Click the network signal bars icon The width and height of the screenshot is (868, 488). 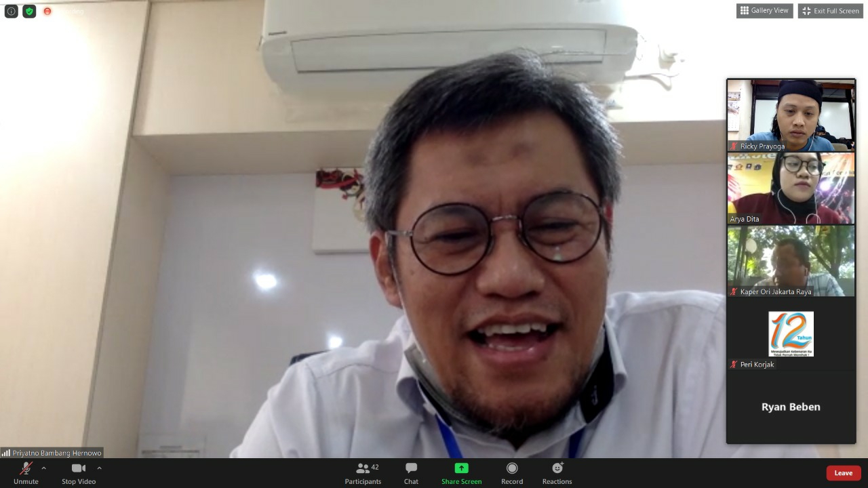pos(6,453)
